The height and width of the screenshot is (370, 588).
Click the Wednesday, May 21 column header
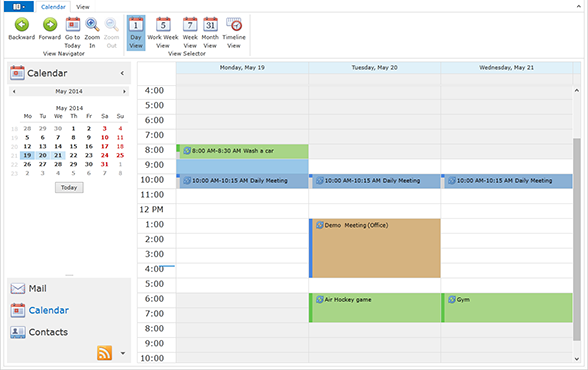click(x=507, y=67)
